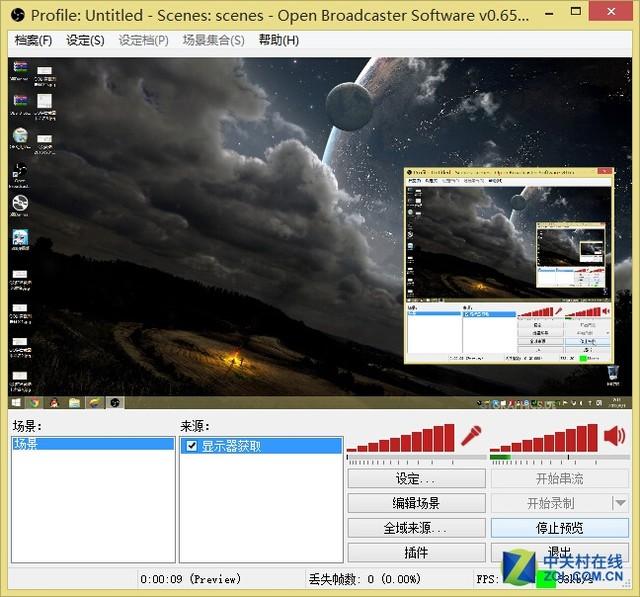Click the 编辑场景 button
This screenshot has width=640, height=597.
416,503
